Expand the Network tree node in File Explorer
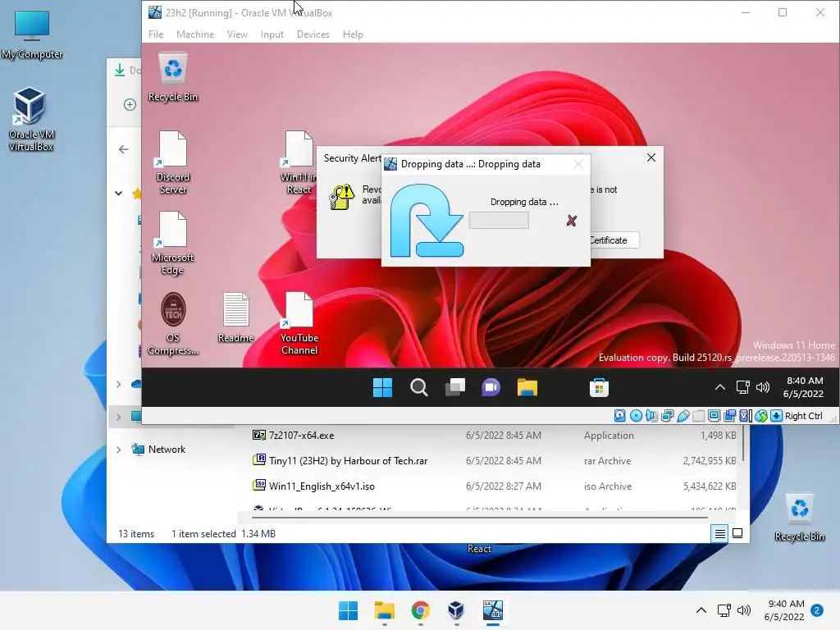 pos(118,450)
